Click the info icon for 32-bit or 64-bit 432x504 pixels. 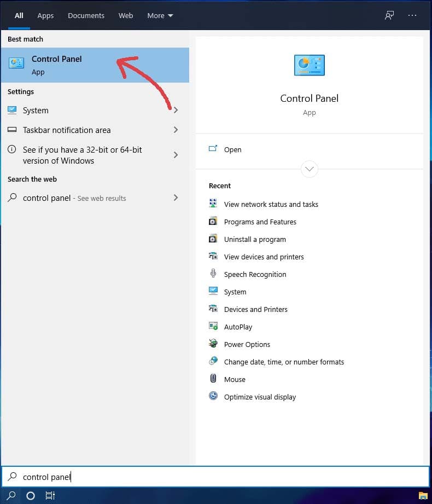pos(12,149)
